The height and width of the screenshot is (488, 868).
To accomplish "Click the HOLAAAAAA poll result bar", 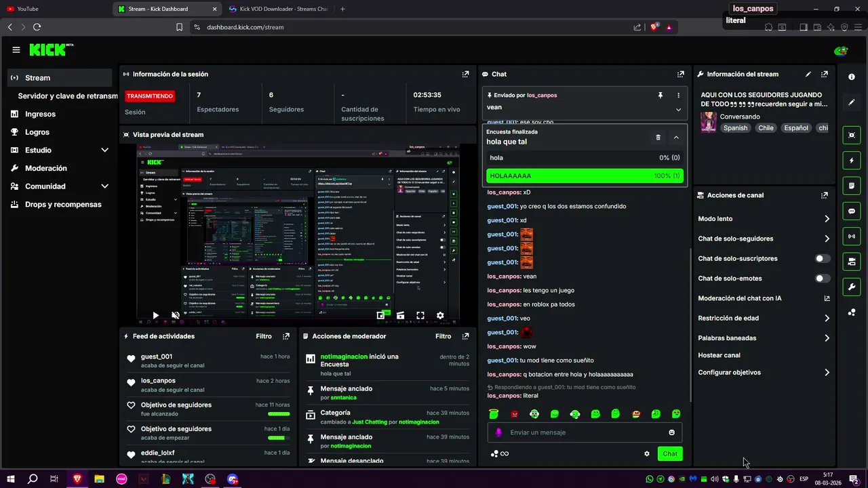I will (585, 176).
